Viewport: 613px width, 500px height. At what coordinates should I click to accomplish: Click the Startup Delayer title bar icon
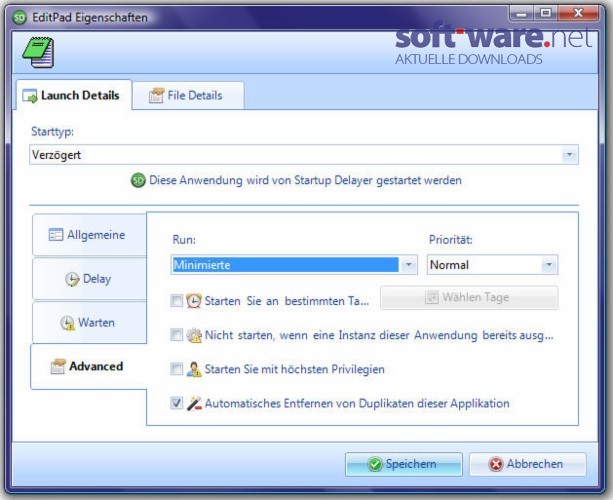[x=19, y=17]
